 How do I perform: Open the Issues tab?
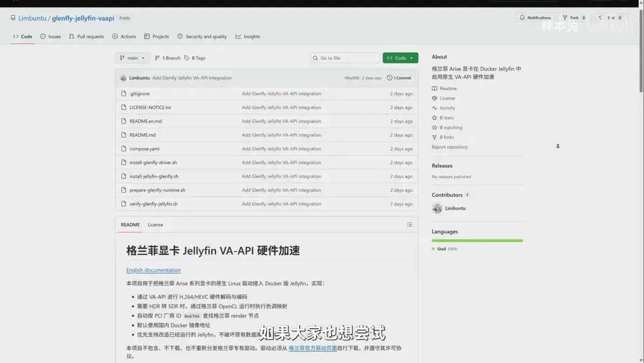point(51,37)
